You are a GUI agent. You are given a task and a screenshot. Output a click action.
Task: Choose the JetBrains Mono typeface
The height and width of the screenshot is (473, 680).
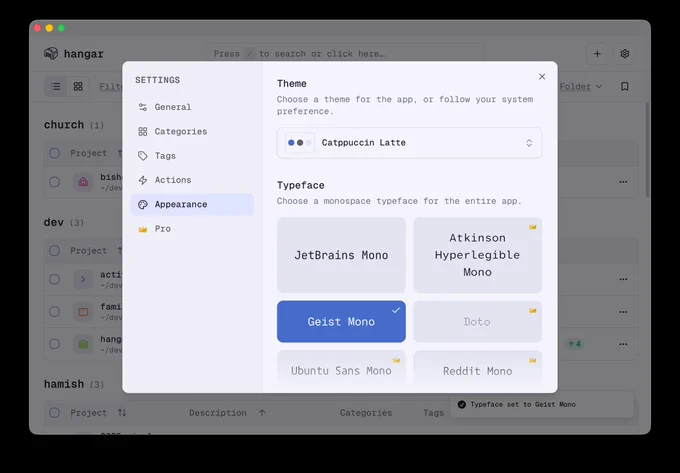coord(341,255)
